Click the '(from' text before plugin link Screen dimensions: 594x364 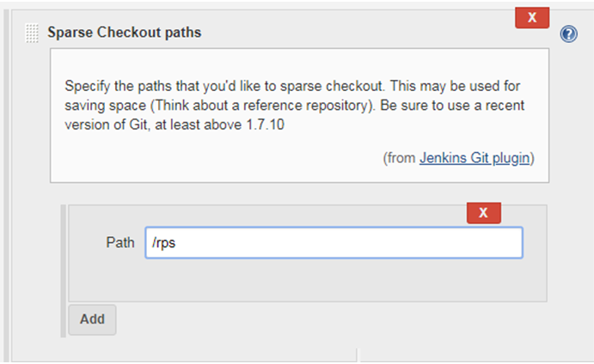399,158
